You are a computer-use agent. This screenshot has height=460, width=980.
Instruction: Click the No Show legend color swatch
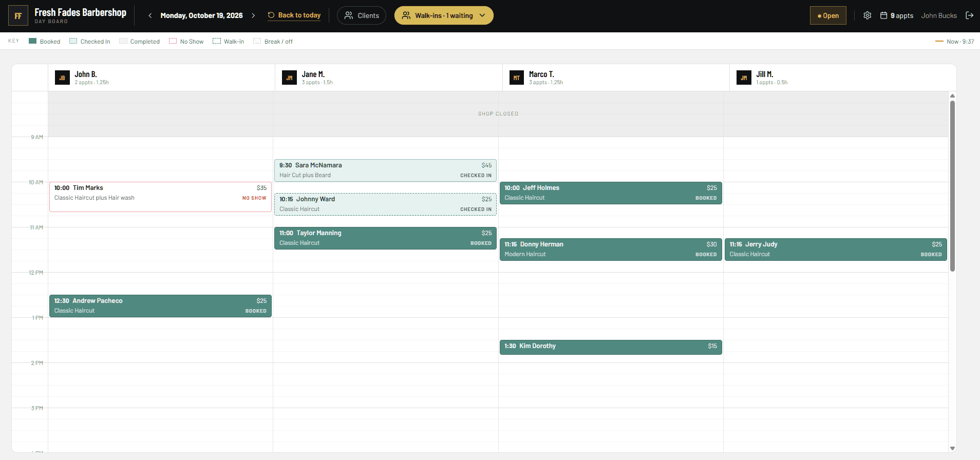point(173,41)
